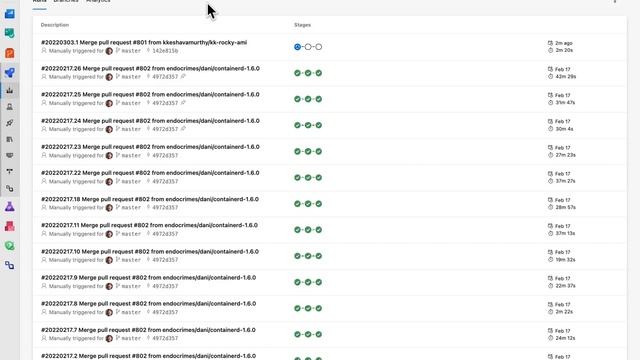
Task: Open the Overview section in the sidebar
Action: point(9,14)
